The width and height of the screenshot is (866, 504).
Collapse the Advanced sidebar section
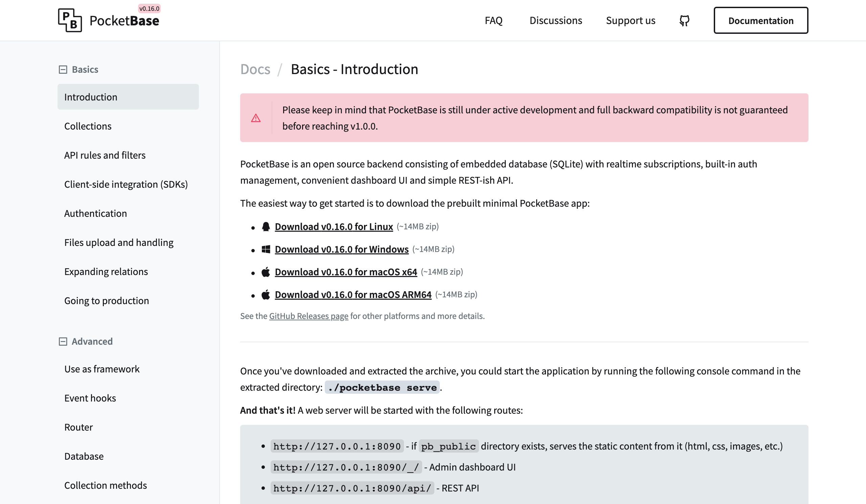tap(63, 342)
